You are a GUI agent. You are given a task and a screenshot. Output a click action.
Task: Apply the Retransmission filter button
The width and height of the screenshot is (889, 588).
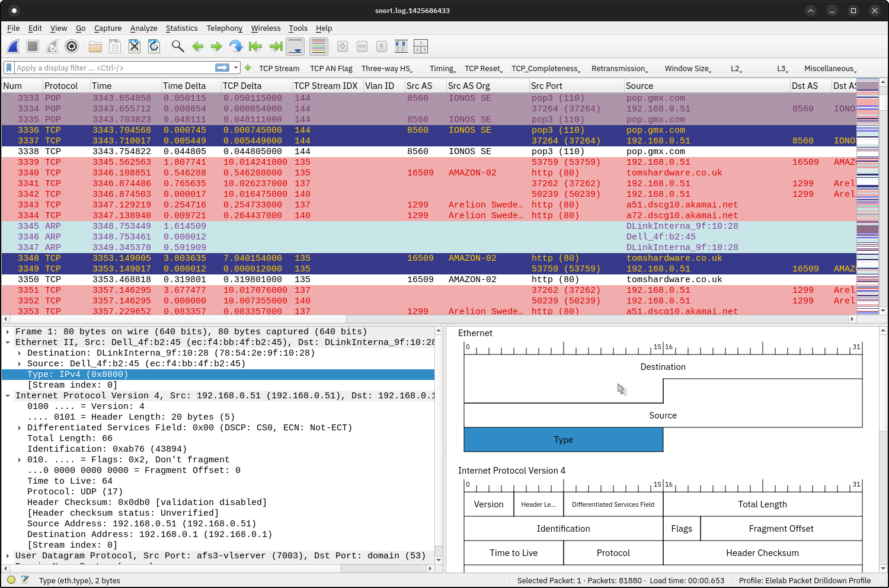pyautogui.click(x=618, y=68)
